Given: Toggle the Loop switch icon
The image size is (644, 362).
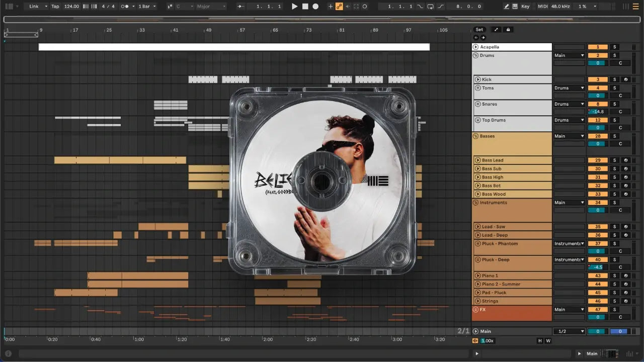Looking at the screenshot, I should 430,7.
